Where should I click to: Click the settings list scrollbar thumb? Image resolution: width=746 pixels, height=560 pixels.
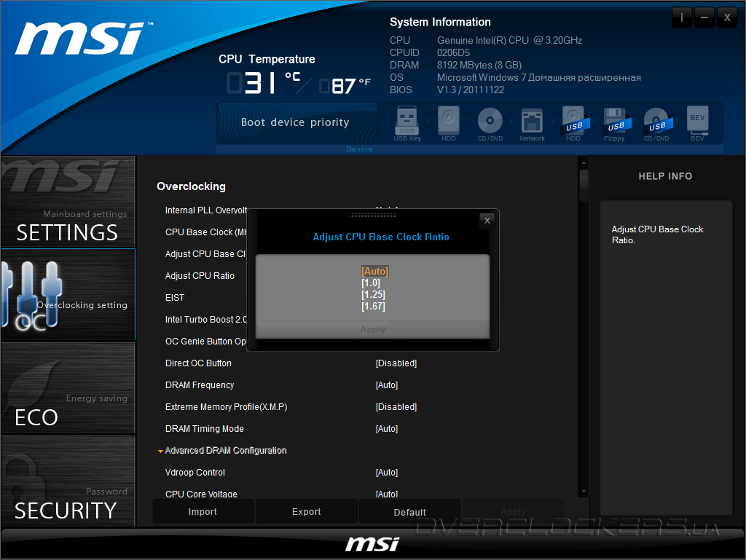click(584, 186)
